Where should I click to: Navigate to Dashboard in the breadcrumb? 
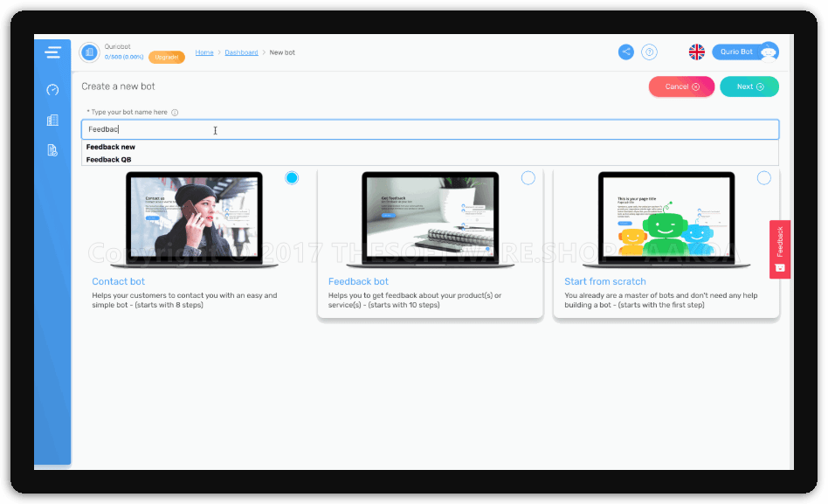[x=241, y=52]
